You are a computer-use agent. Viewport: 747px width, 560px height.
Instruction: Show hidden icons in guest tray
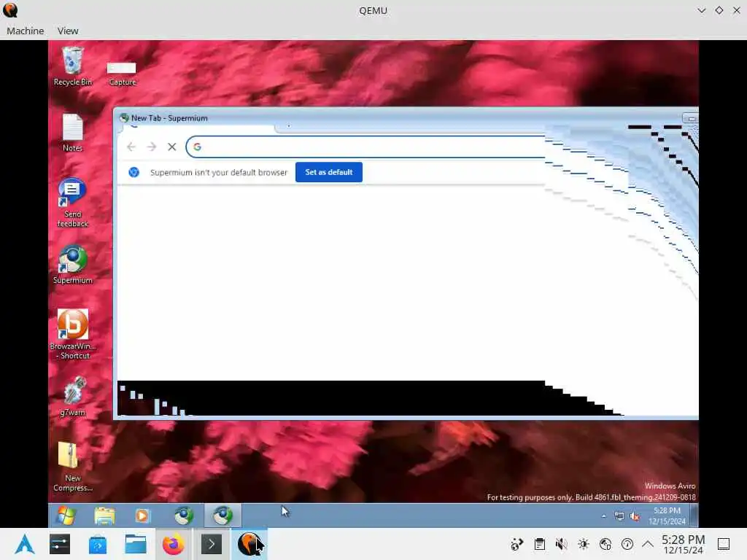(x=604, y=516)
